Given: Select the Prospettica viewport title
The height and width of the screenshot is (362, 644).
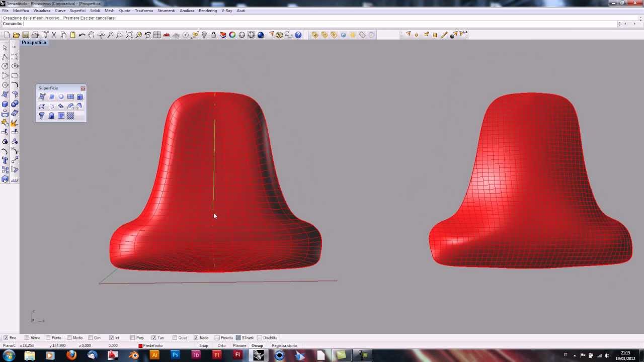Looking at the screenshot, I should pos(34,42).
